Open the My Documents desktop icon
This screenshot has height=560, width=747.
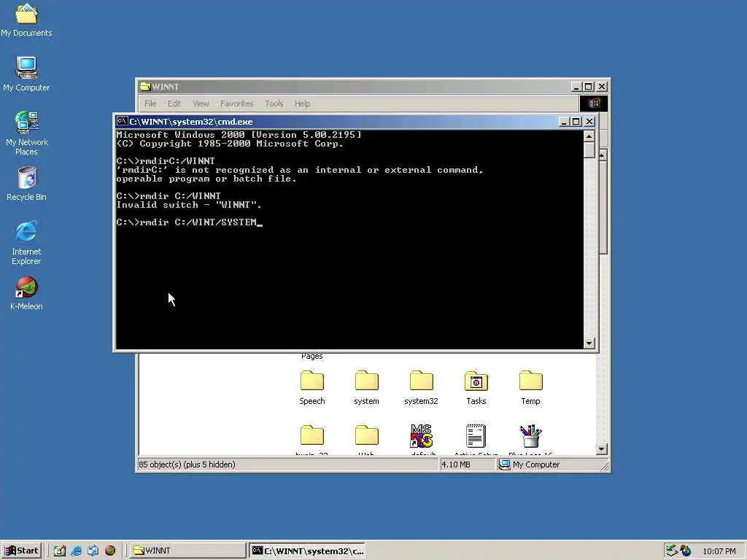pyautogui.click(x=26, y=20)
